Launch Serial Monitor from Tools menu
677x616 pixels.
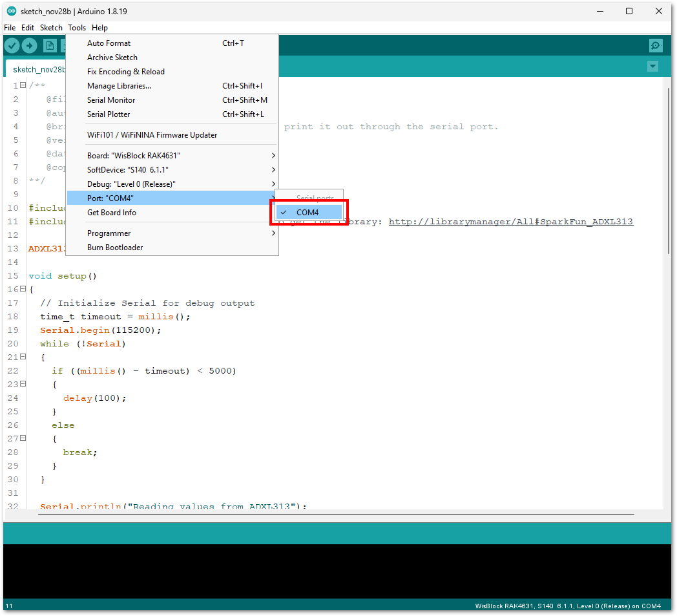click(x=172, y=100)
